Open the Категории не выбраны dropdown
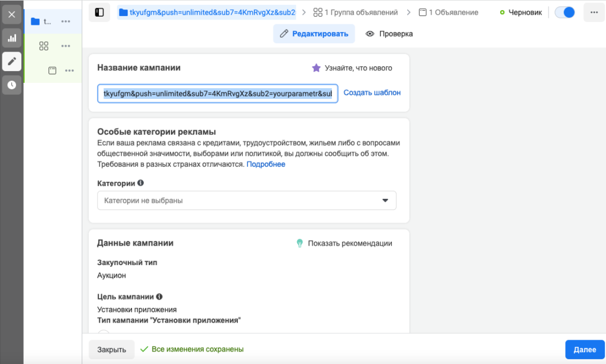The width and height of the screenshot is (606, 364). (247, 201)
